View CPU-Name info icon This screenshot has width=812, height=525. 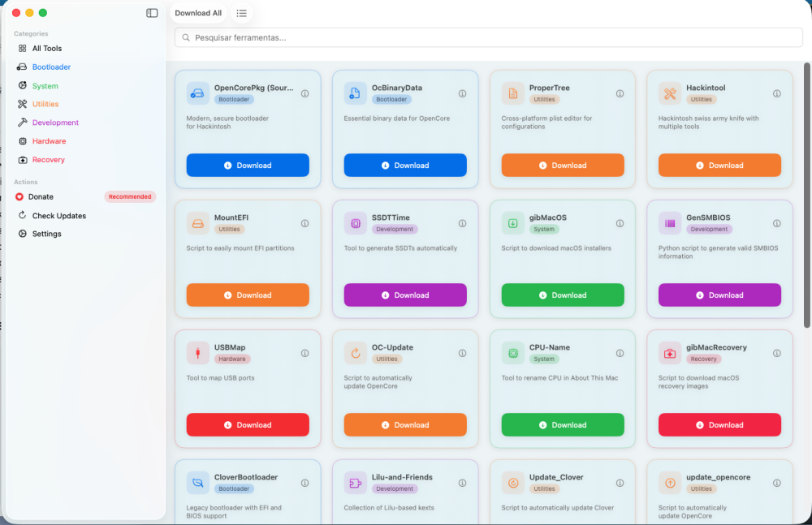[620, 353]
